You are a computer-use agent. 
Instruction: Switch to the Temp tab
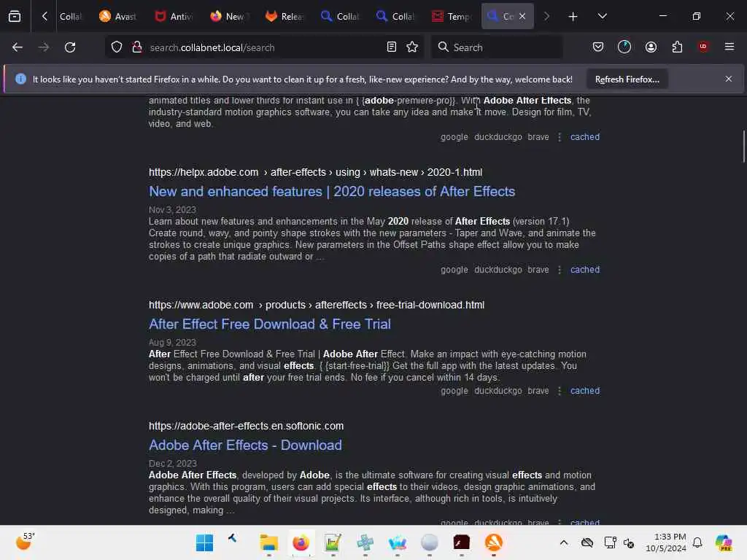tap(451, 16)
